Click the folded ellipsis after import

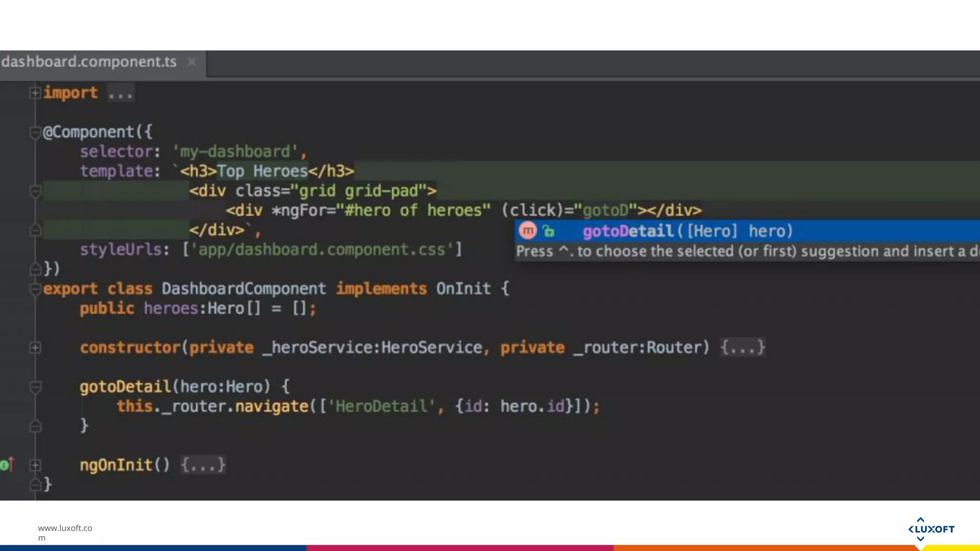click(x=120, y=93)
